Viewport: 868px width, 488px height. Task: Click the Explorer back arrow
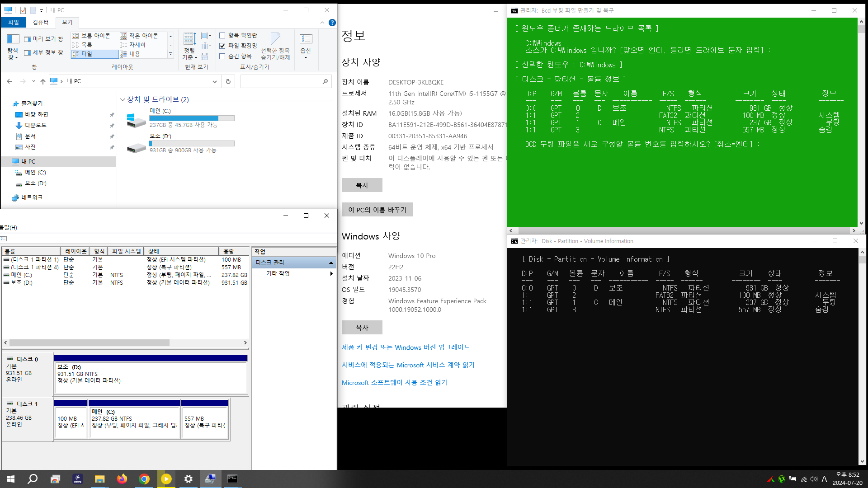(9, 81)
